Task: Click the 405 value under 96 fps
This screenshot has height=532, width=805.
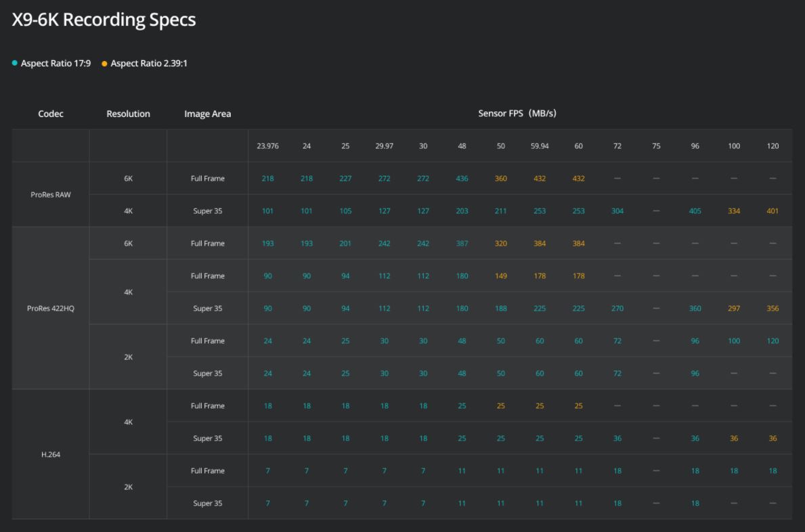Action: coord(695,211)
